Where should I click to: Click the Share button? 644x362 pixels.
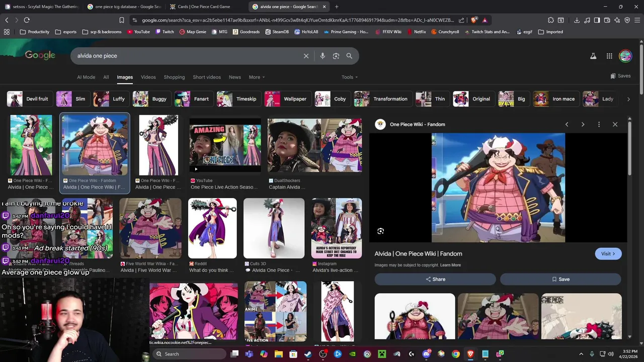pyautogui.click(x=435, y=279)
